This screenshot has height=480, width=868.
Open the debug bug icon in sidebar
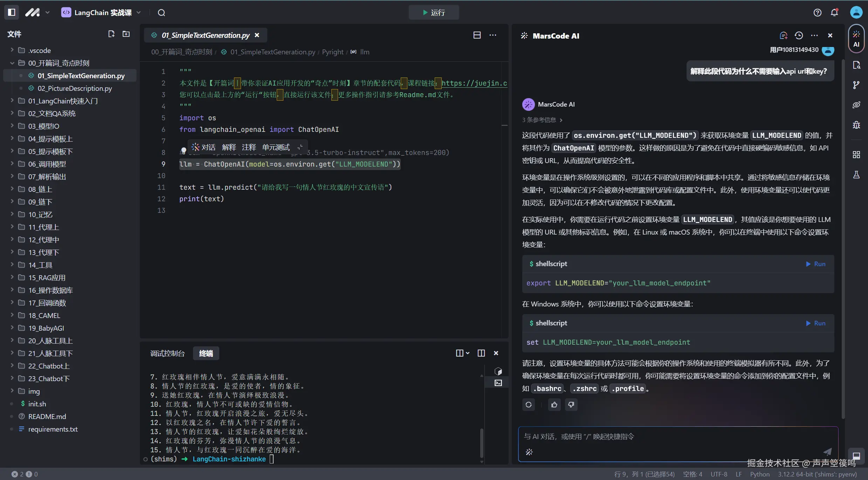click(x=856, y=125)
